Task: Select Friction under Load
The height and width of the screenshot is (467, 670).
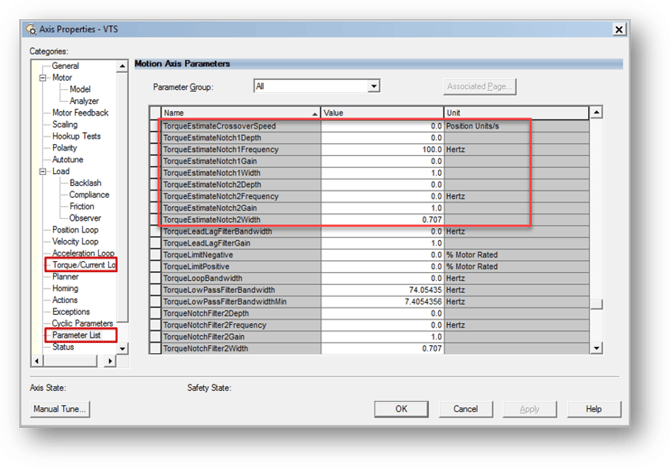Action: (82, 206)
